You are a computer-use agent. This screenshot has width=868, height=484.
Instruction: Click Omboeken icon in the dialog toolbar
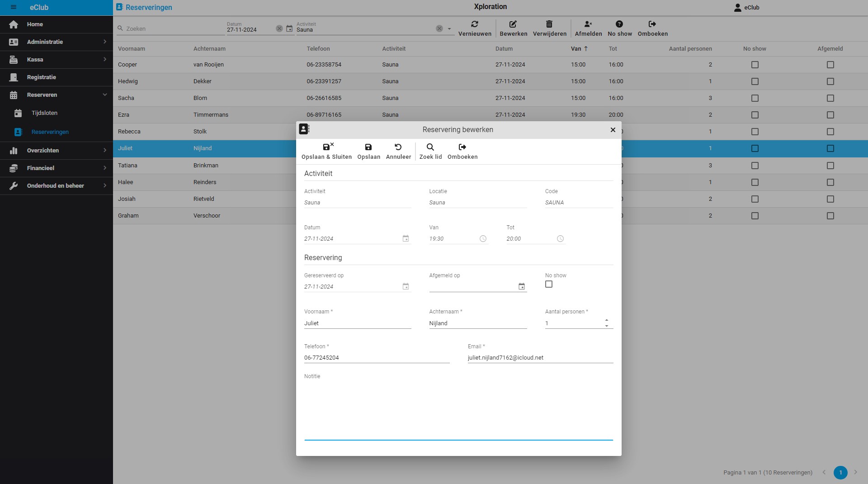tap(462, 147)
